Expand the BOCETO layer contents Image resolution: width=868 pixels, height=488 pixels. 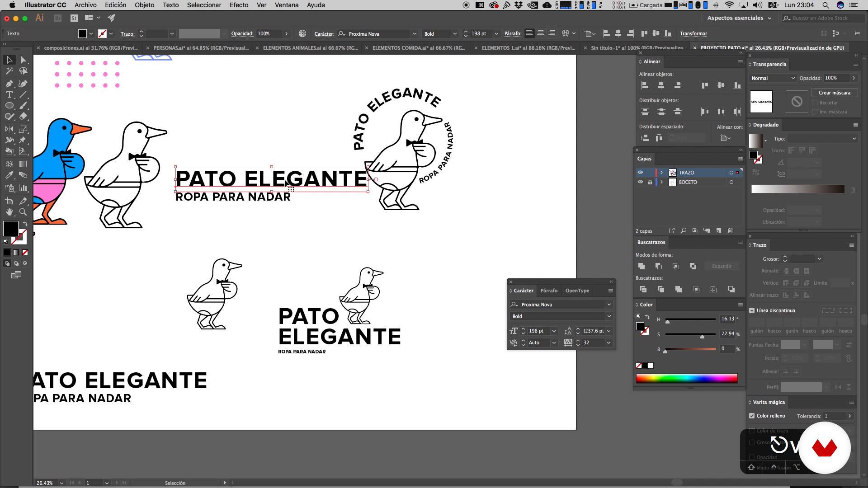(x=661, y=182)
